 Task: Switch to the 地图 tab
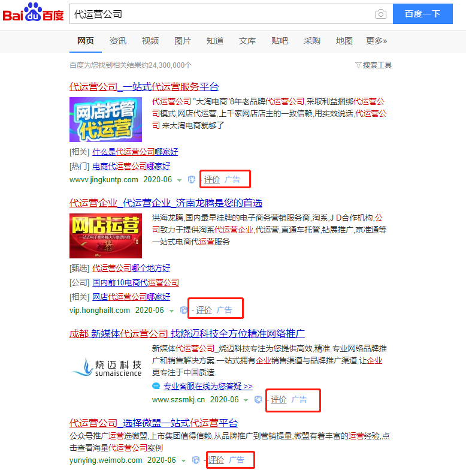[344, 41]
